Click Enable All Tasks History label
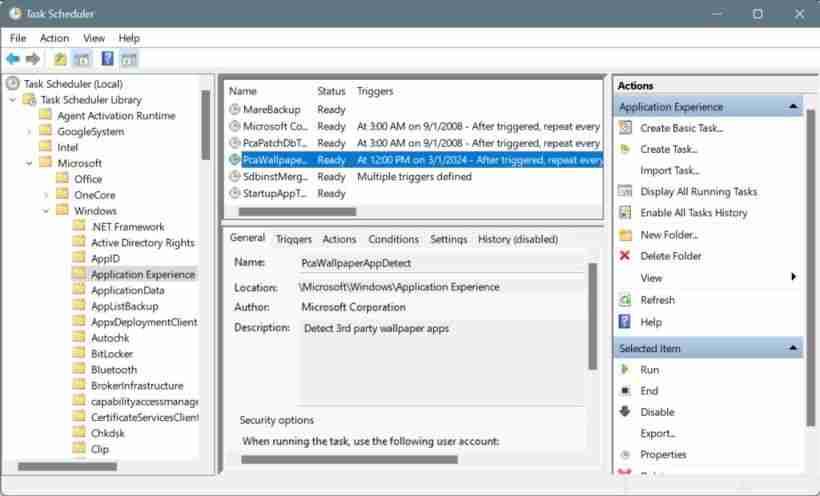The height and width of the screenshot is (496, 820). [694, 212]
